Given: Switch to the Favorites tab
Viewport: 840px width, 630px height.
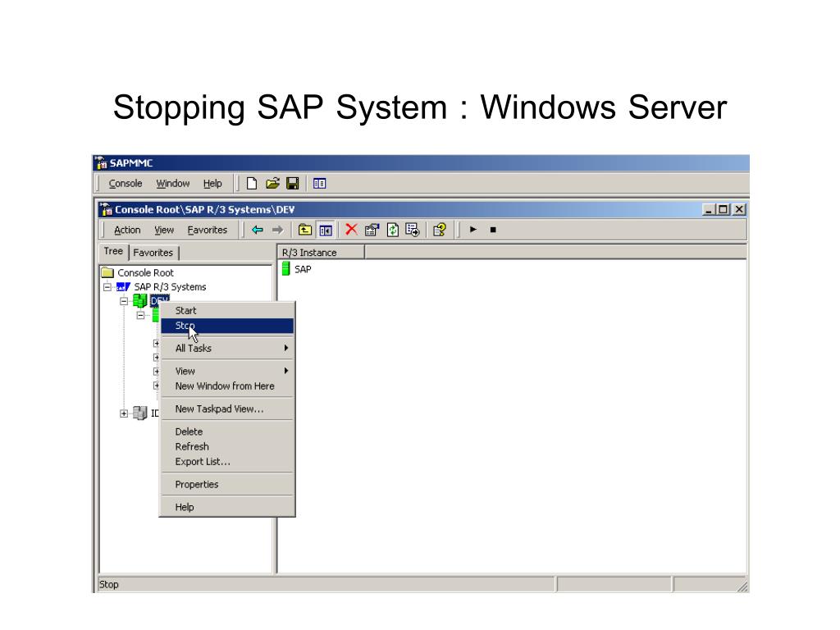Looking at the screenshot, I should (x=153, y=253).
